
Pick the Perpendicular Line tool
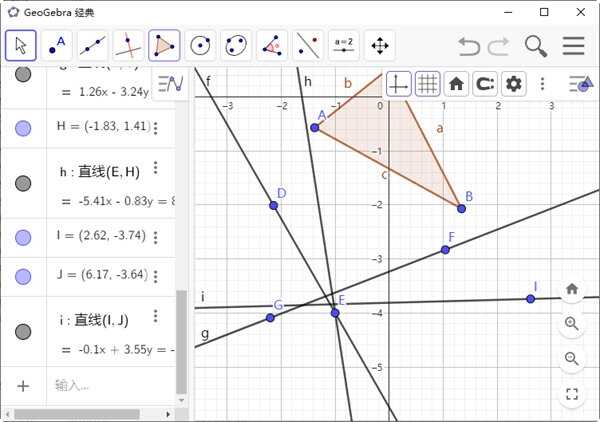tap(129, 46)
